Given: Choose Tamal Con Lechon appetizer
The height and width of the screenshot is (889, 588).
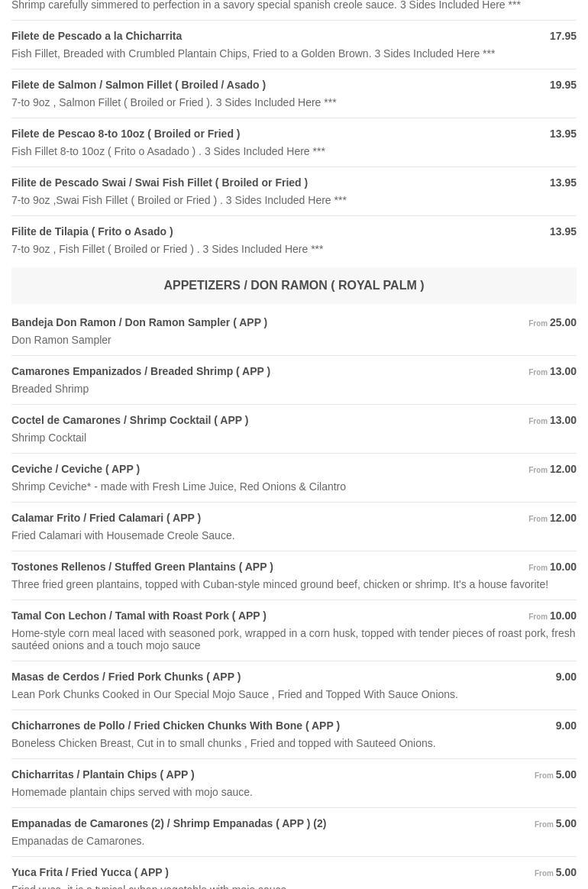Looking at the screenshot, I should (138, 616).
